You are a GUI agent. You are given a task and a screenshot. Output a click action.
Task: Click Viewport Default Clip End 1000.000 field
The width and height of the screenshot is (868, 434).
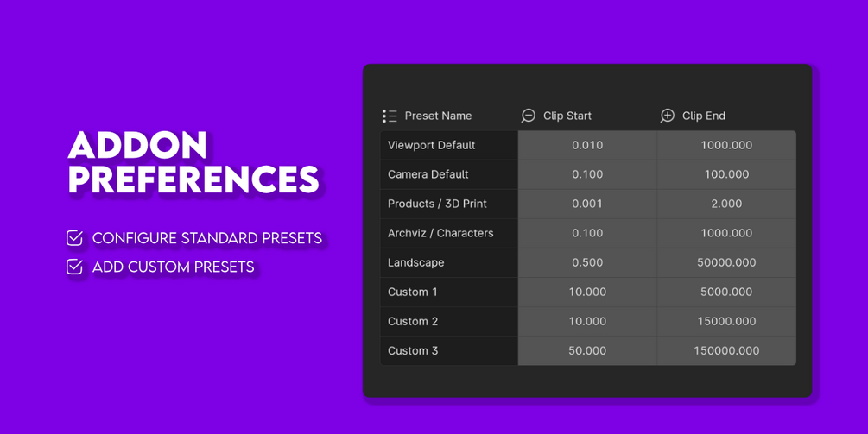coord(726,146)
